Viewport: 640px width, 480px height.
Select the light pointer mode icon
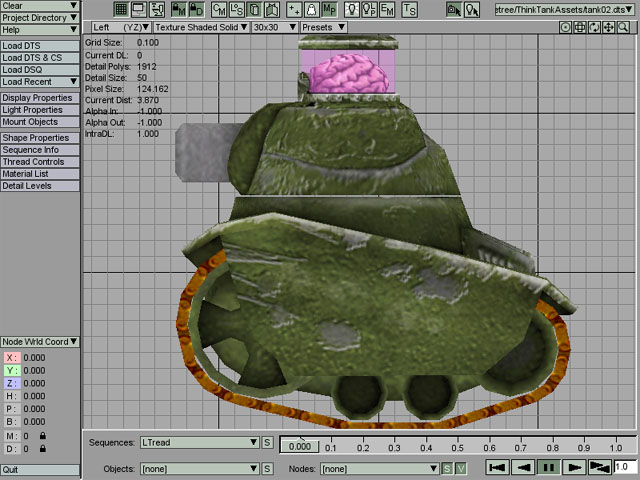472,9
